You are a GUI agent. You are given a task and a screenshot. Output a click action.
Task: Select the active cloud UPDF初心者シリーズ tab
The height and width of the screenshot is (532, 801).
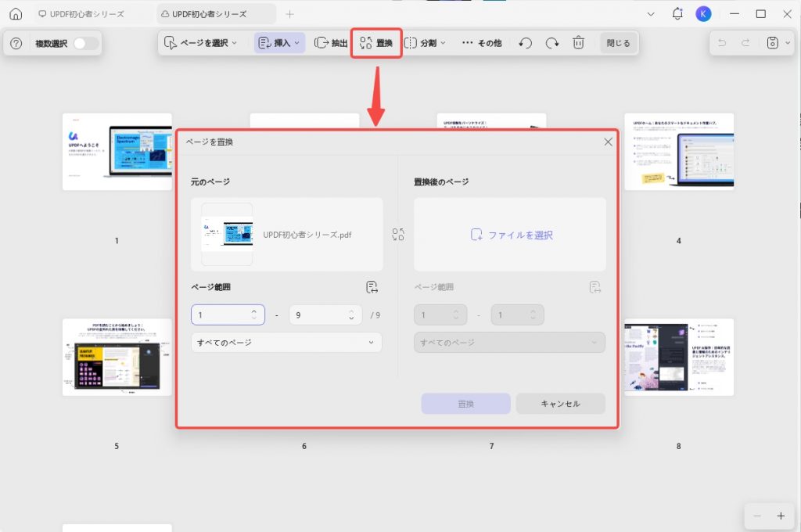(x=216, y=14)
